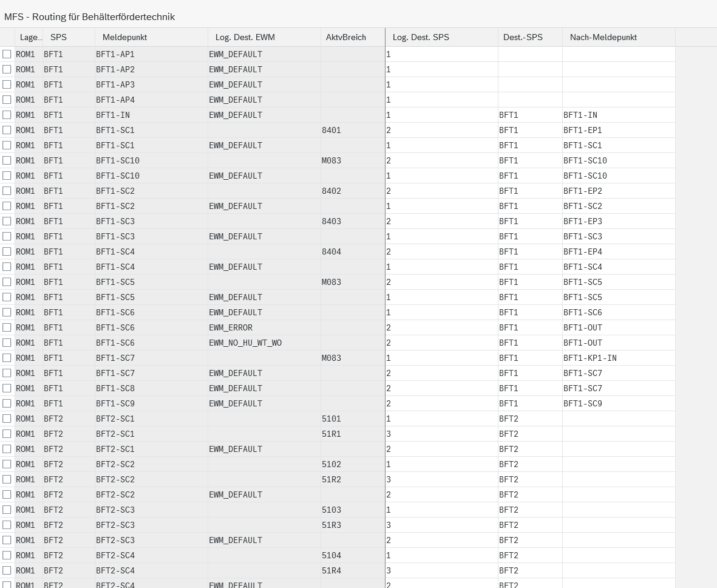Click the Lage.. column header
Image resolution: width=717 pixels, height=588 pixels.
(x=29, y=37)
